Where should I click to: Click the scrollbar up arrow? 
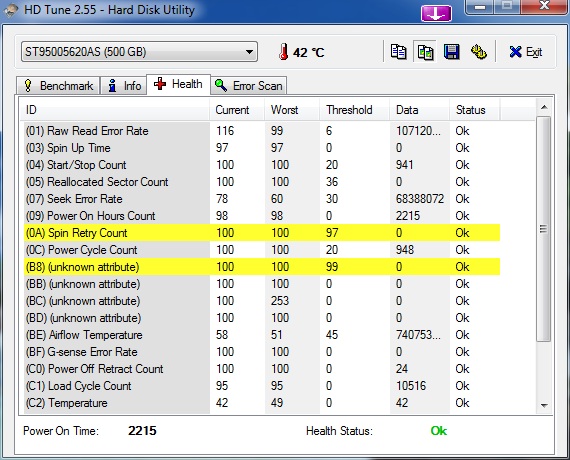pos(544,107)
